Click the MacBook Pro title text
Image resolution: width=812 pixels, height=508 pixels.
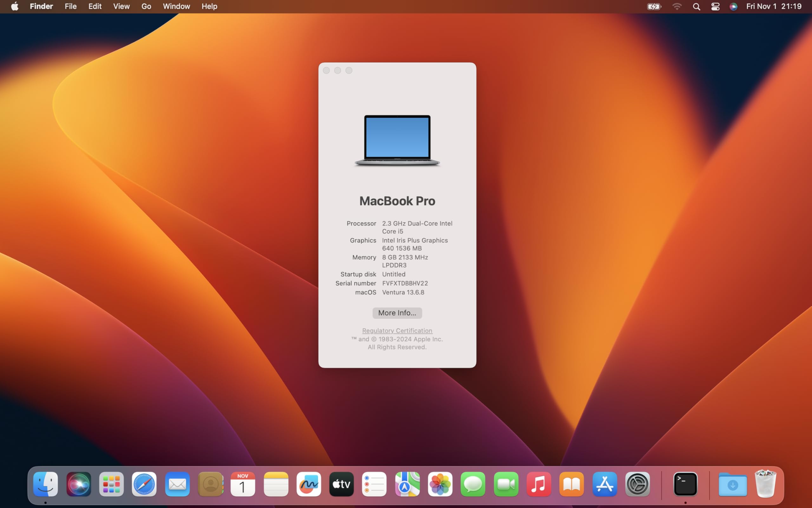click(x=397, y=201)
